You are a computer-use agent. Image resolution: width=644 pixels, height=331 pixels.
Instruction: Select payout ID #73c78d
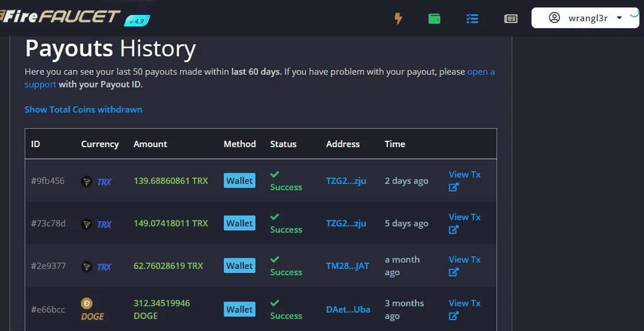tap(48, 224)
